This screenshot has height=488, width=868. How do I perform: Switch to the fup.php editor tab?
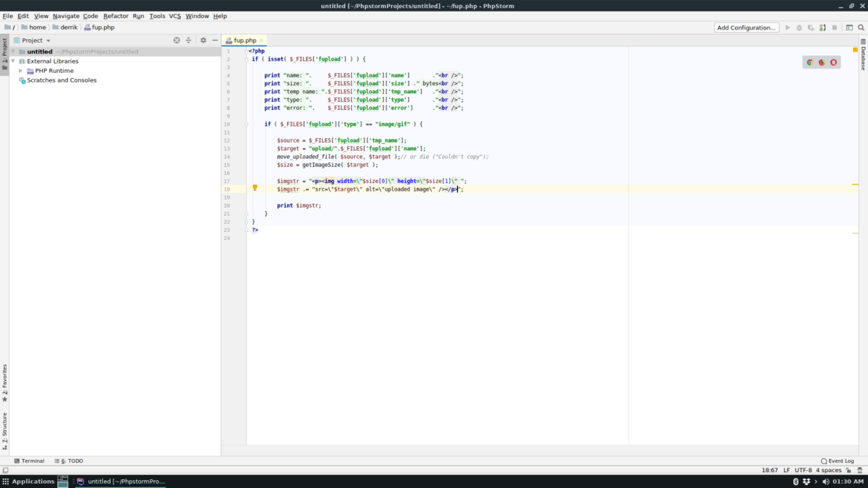[246, 40]
